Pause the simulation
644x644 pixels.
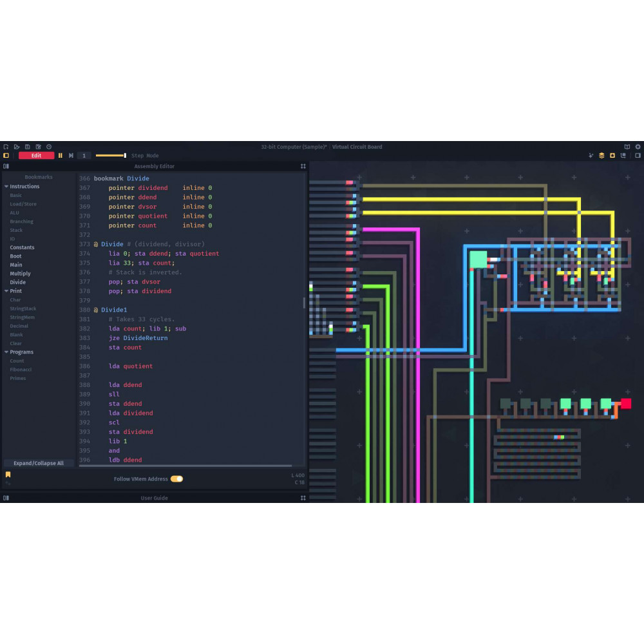[61, 156]
